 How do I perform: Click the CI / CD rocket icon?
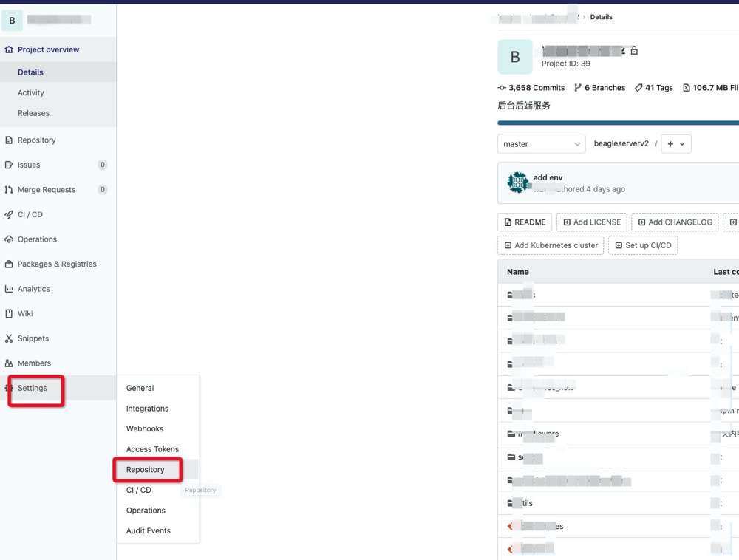pyautogui.click(x=9, y=214)
